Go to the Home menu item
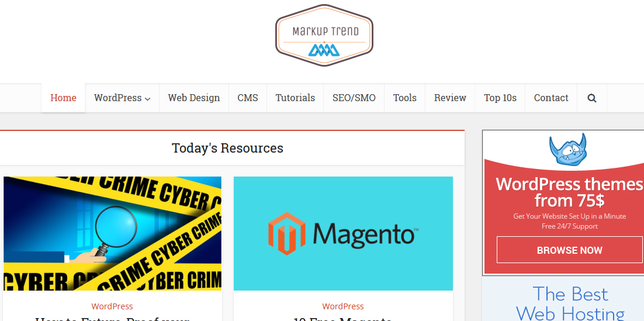Screen dimensions: 644x321 (x=63, y=98)
